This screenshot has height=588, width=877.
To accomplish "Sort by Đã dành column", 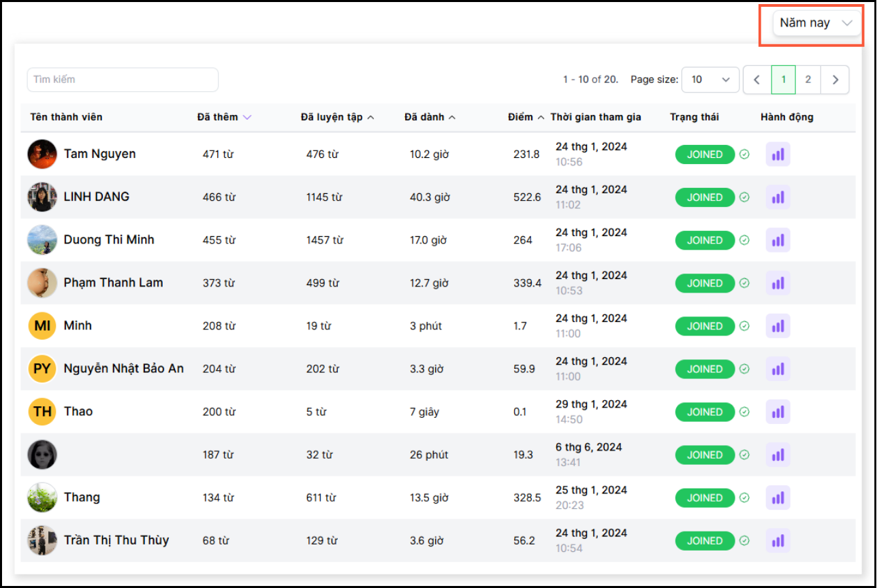I will click(x=430, y=117).
